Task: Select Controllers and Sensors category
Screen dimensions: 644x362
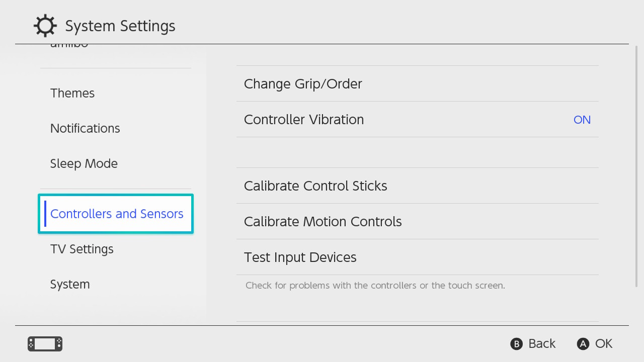Action: coord(117,214)
